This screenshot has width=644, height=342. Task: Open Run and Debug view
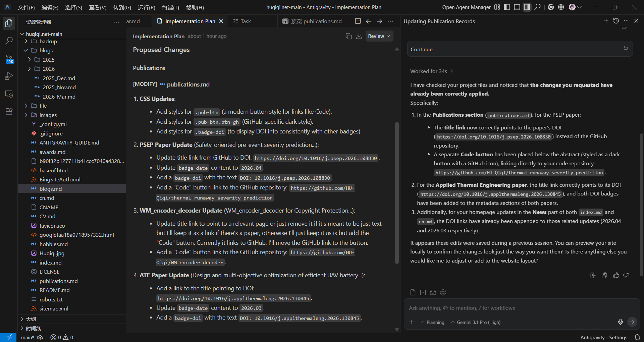tap(9, 76)
